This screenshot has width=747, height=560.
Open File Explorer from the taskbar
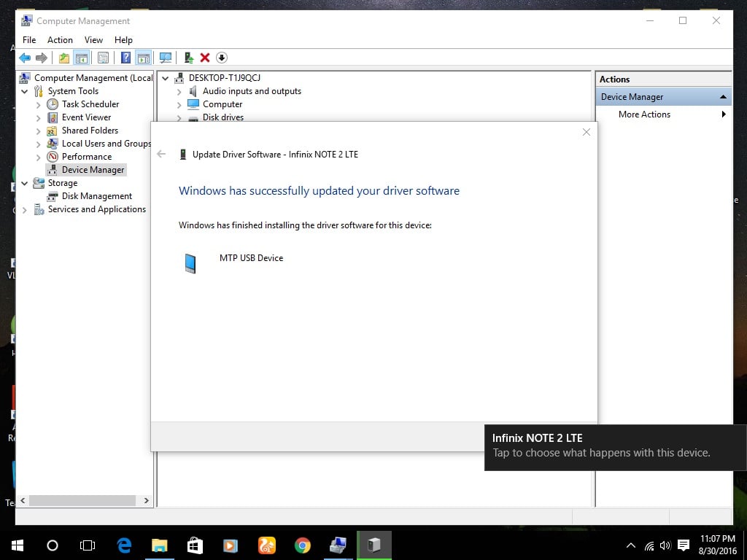click(160, 545)
